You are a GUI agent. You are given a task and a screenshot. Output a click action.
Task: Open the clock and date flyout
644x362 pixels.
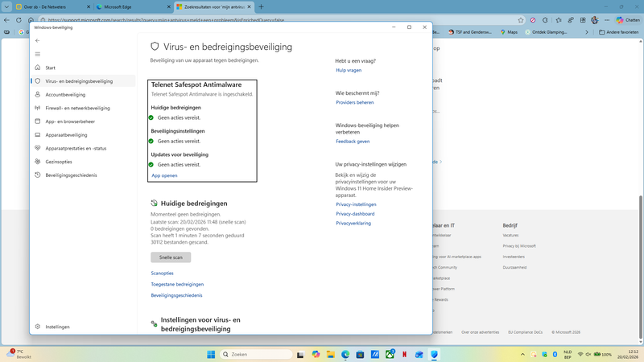(x=628, y=355)
